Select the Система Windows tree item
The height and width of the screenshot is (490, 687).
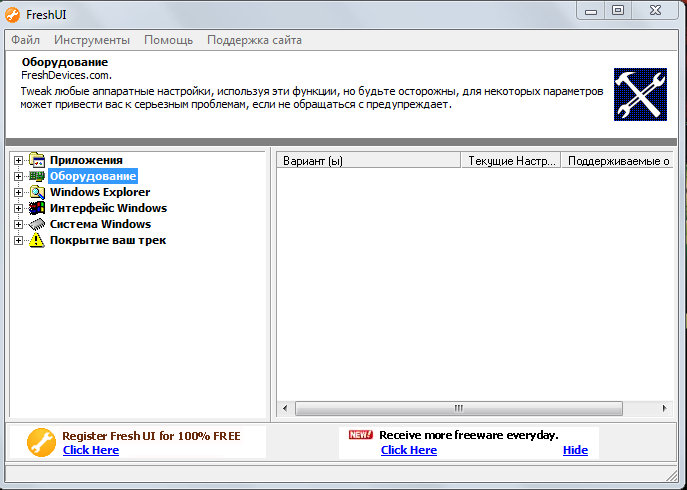click(100, 224)
